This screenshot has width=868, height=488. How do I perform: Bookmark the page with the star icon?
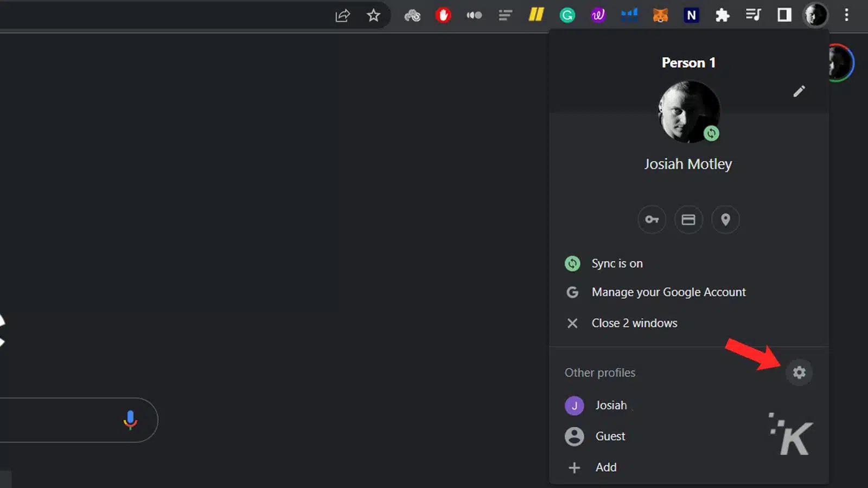374,15
